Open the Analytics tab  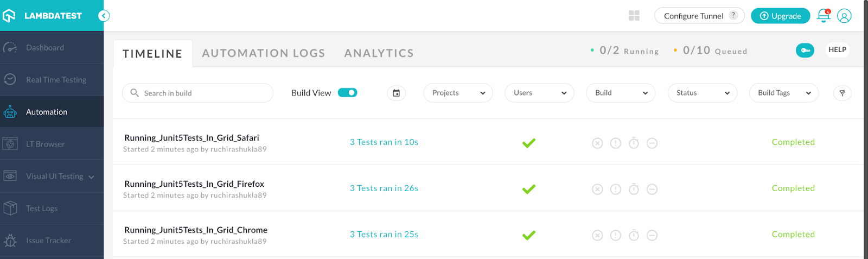click(379, 53)
